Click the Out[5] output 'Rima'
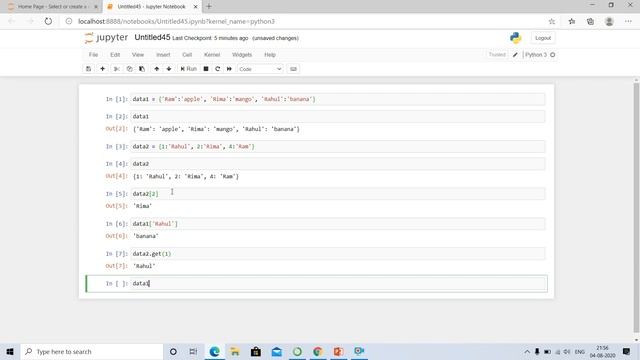The image size is (640, 360). pyautogui.click(x=142, y=206)
